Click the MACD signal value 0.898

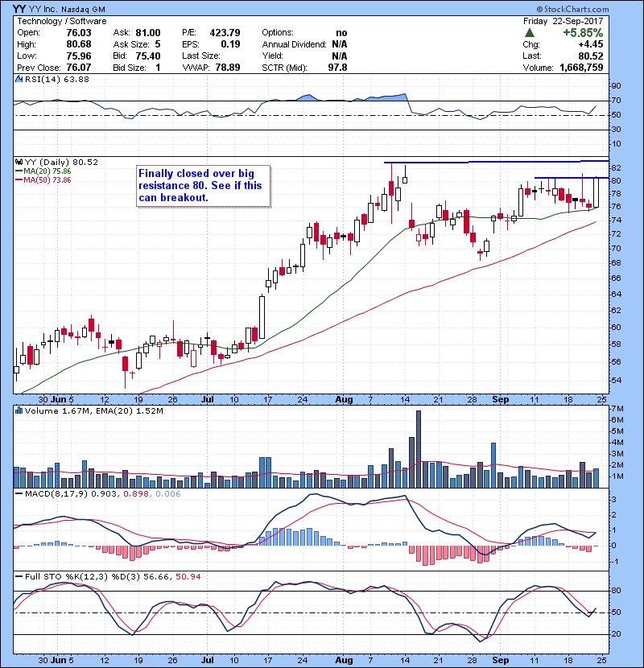[x=136, y=494]
